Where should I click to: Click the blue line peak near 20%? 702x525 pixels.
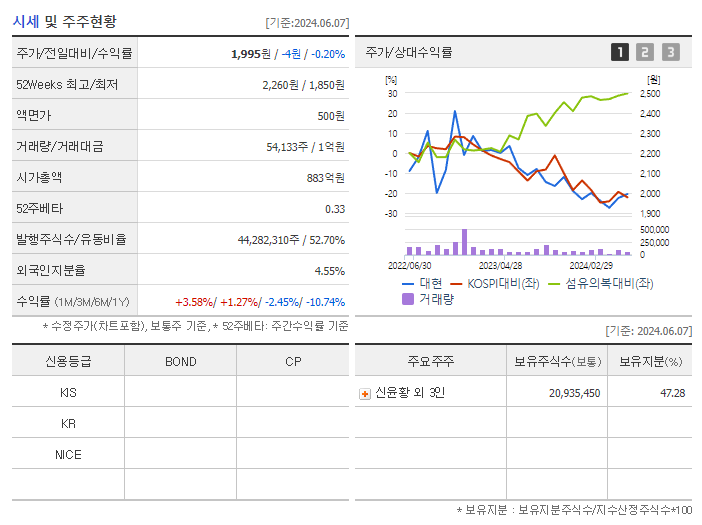pyautogui.click(x=455, y=111)
